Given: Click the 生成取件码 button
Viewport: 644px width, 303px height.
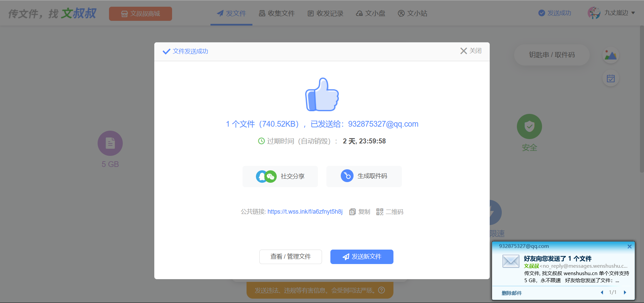Looking at the screenshot, I should (x=364, y=176).
